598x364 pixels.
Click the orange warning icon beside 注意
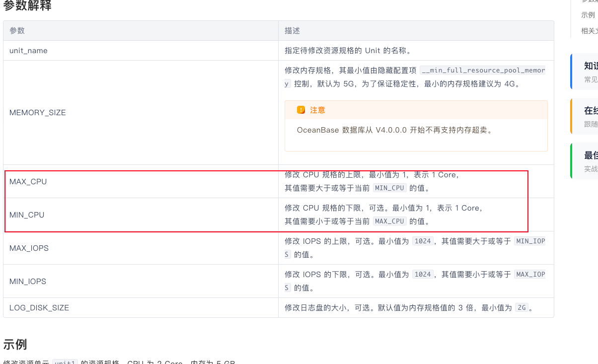(301, 110)
